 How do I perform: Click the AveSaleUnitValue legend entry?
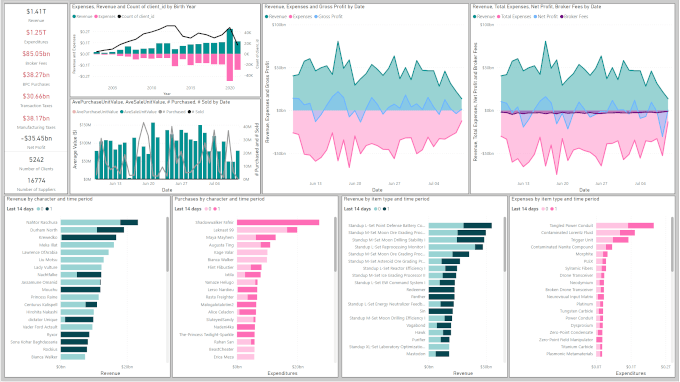coord(139,112)
